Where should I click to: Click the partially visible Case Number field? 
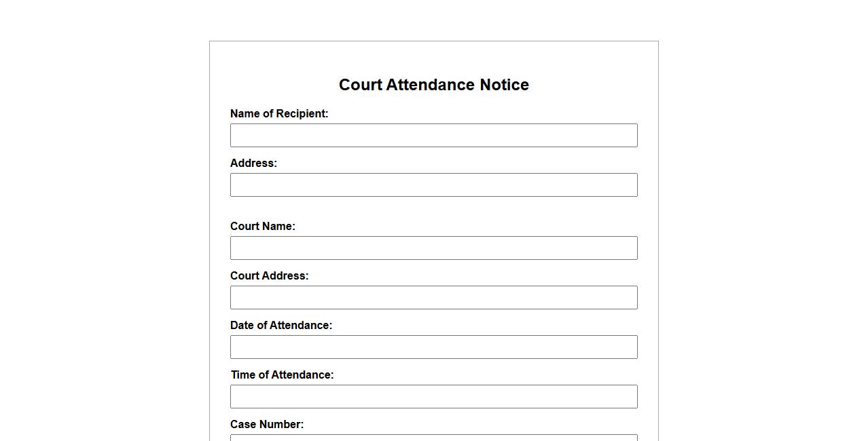[433, 438]
